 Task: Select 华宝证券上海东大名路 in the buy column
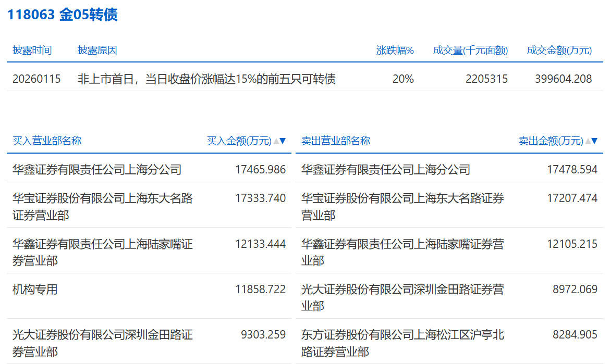103,207
